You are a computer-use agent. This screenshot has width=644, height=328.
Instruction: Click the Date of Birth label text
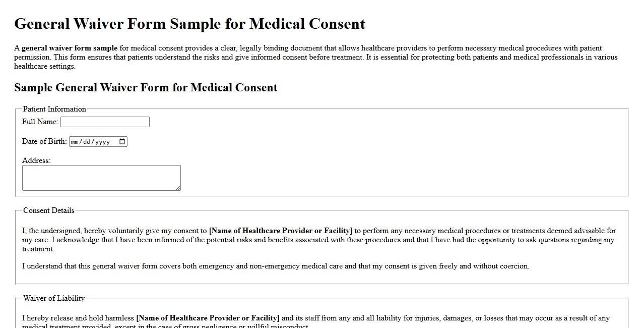click(x=44, y=141)
